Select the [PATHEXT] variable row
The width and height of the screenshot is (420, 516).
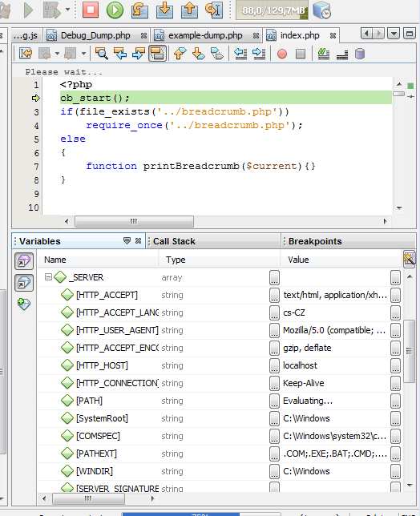tap(219, 454)
